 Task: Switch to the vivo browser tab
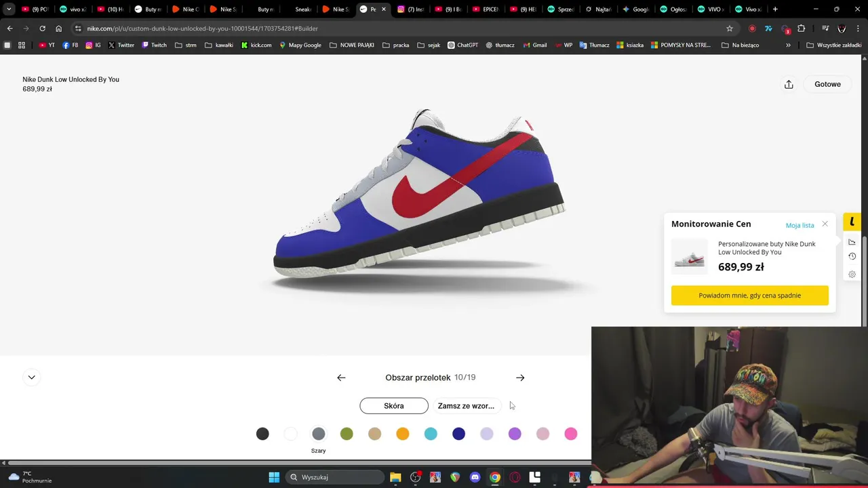coord(73,9)
